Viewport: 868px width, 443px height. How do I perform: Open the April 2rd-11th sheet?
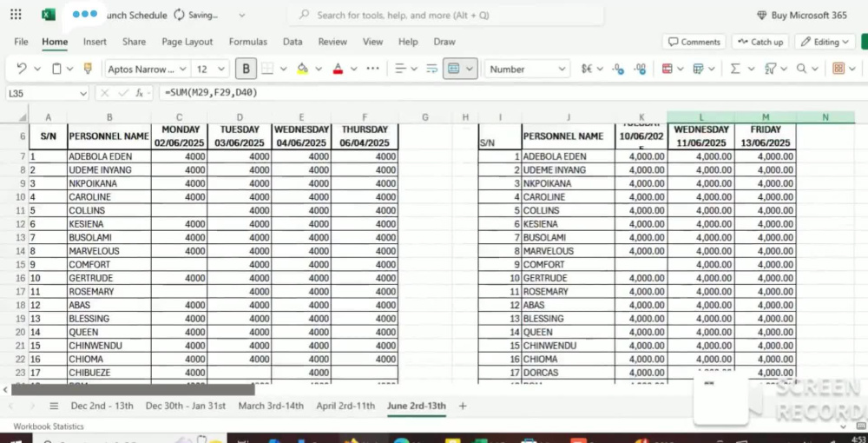pyautogui.click(x=345, y=406)
